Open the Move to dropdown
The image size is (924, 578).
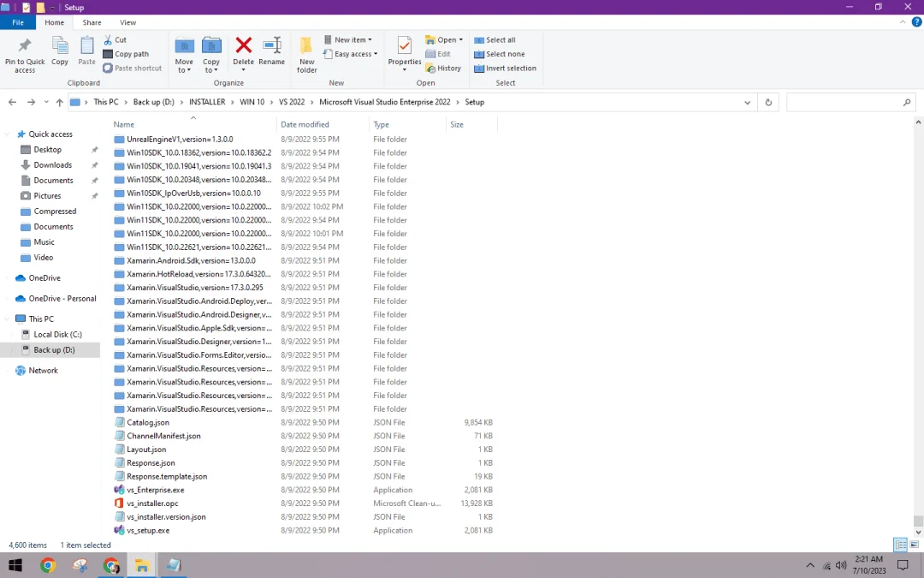click(x=184, y=65)
